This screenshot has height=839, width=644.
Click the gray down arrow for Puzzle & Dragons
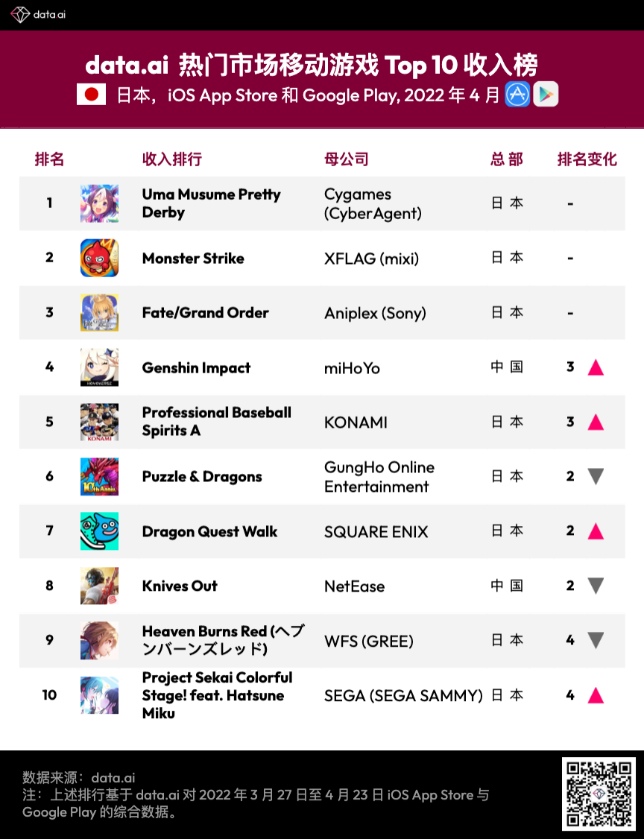coord(596,477)
